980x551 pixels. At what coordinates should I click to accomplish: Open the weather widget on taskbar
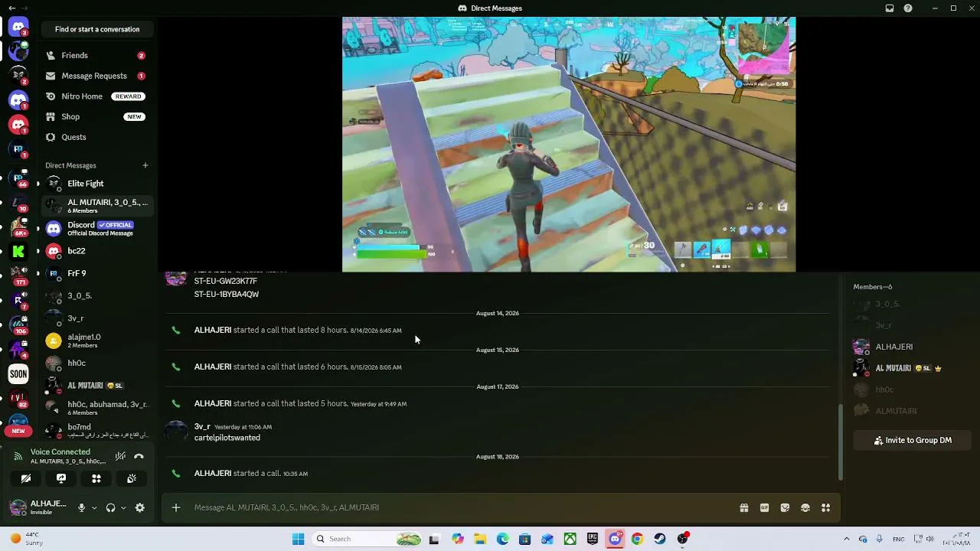pos(25,539)
